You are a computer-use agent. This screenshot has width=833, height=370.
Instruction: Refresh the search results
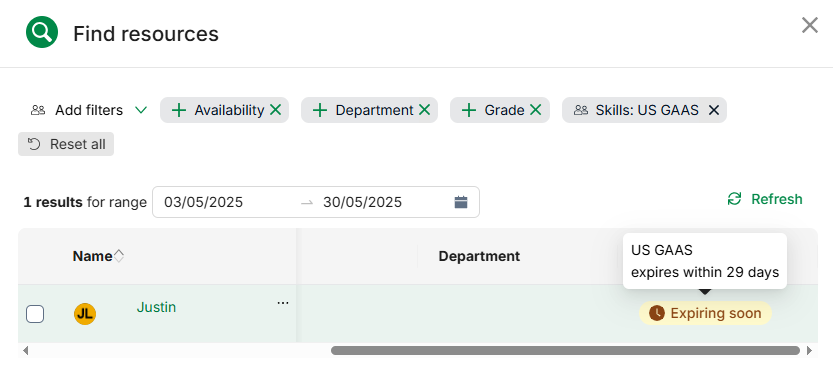point(764,199)
